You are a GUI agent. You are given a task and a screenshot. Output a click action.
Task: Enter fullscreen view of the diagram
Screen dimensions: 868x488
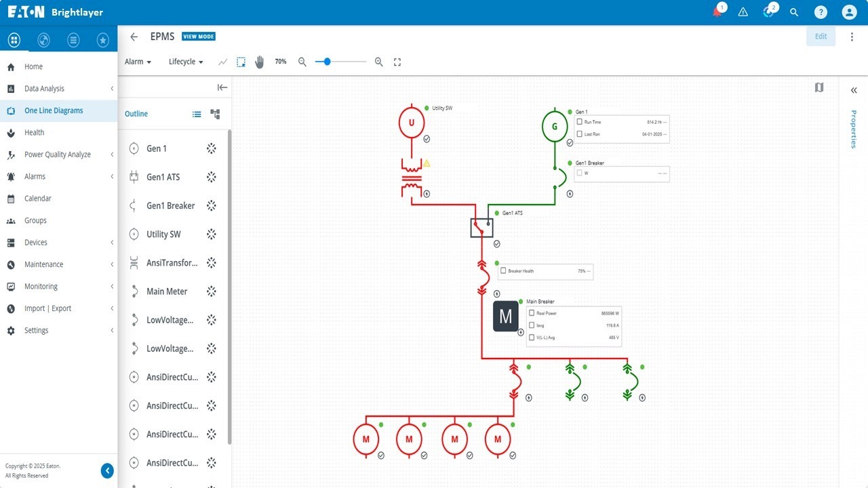coord(397,62)
